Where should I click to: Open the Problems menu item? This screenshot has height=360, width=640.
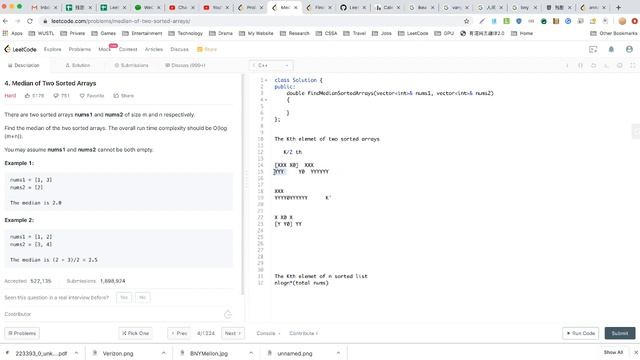pyautogui.click(x=80, y=49)
